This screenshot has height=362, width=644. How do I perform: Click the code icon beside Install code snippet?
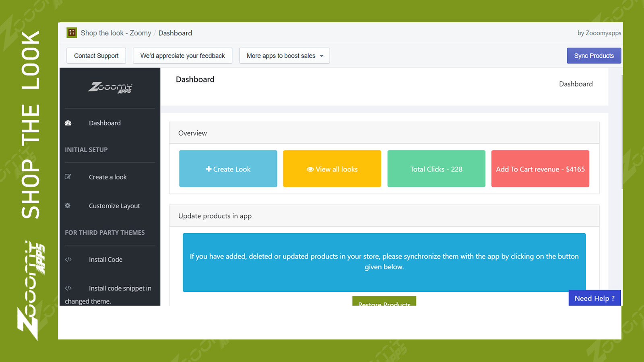[x=68, y=288]
